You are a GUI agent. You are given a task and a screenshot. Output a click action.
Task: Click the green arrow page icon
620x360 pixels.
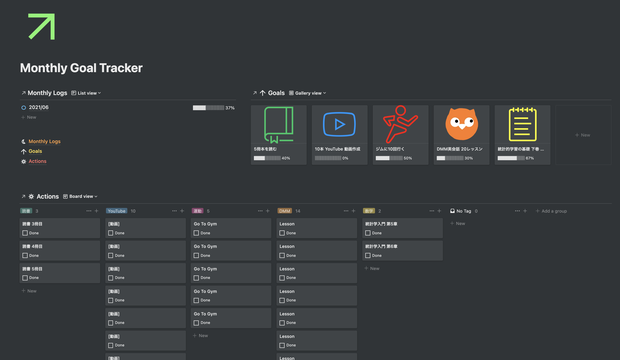(42, 27)
